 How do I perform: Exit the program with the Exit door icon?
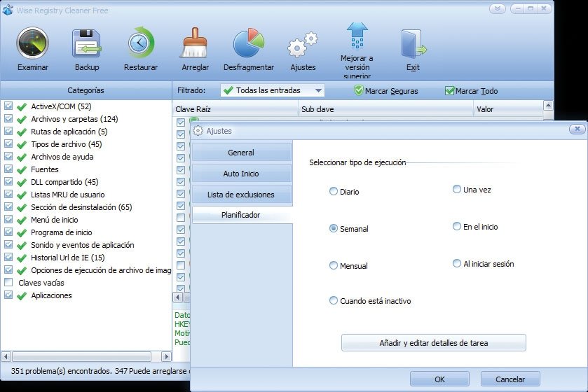[x=413, y=44]
